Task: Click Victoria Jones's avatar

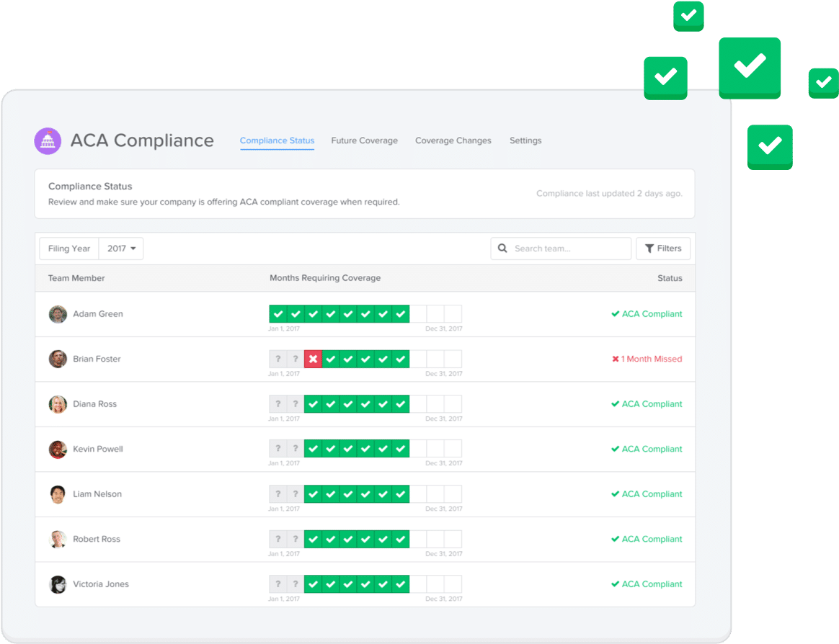Action: [x=58, y=584]
